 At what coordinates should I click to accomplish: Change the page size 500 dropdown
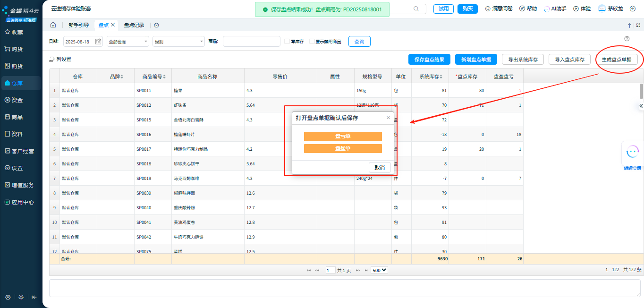[379, 270]
